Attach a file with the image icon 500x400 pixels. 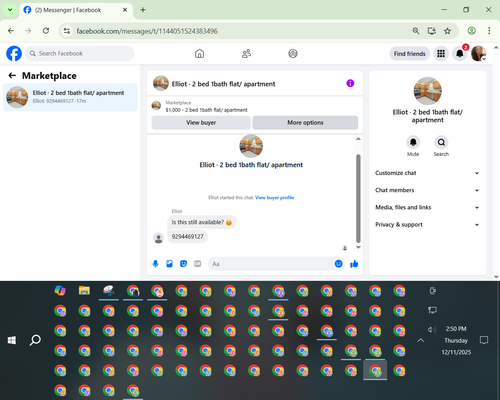point(169,264)
